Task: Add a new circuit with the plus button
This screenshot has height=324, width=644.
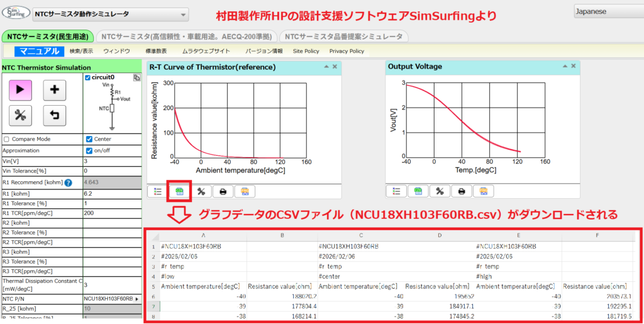Action: (54, 91)
